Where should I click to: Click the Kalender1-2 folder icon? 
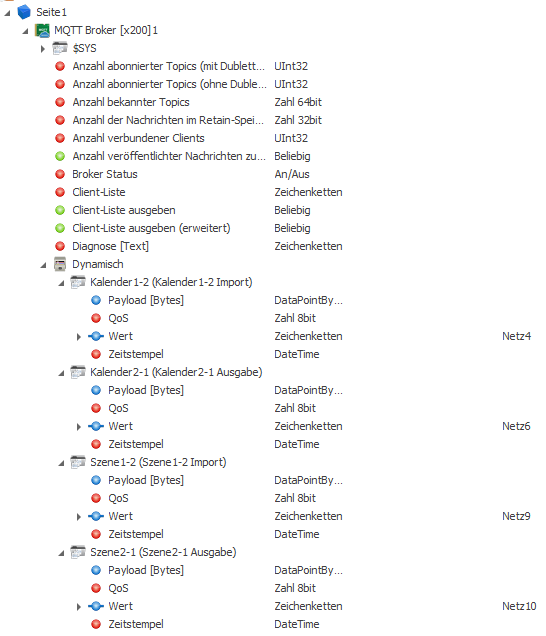tap(78, 282)
